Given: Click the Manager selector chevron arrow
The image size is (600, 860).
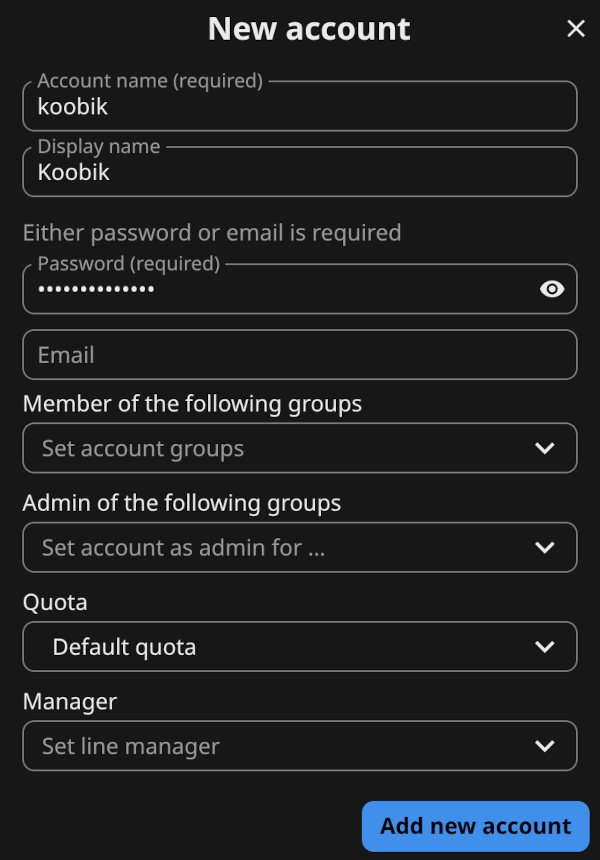Looking at the screenshot, I should point(545,746).
